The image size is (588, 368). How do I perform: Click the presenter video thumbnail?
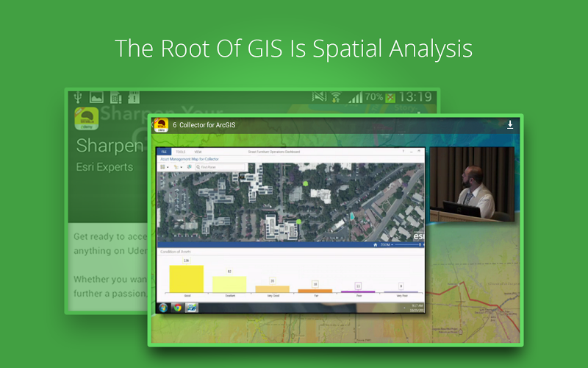tap(472, 184)
